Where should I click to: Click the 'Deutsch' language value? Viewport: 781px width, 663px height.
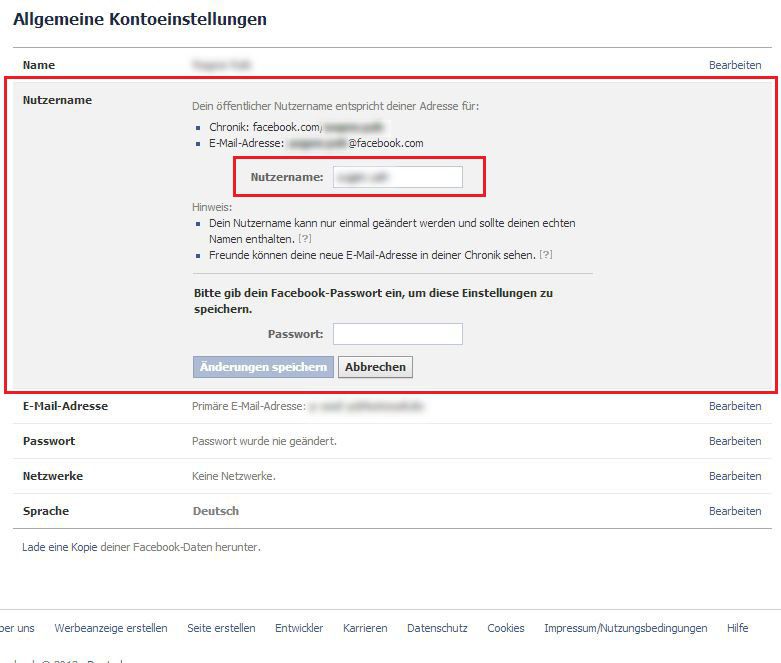[x=216, y=511]
